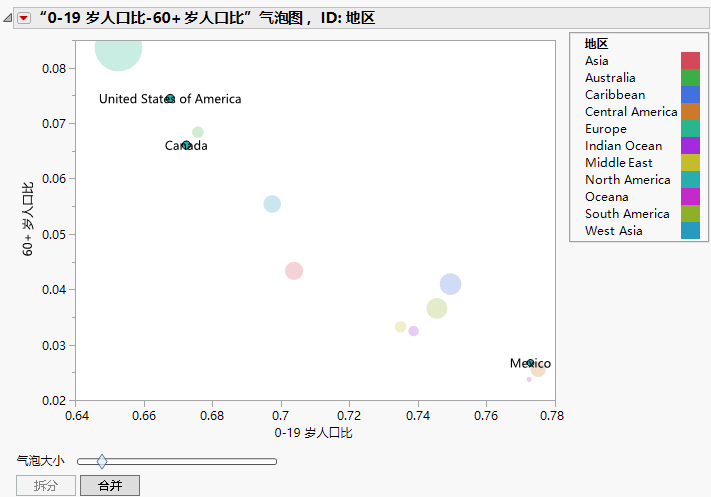Select the Canada bubble
This screenshot has width=711, height=497.
(186, 146)
